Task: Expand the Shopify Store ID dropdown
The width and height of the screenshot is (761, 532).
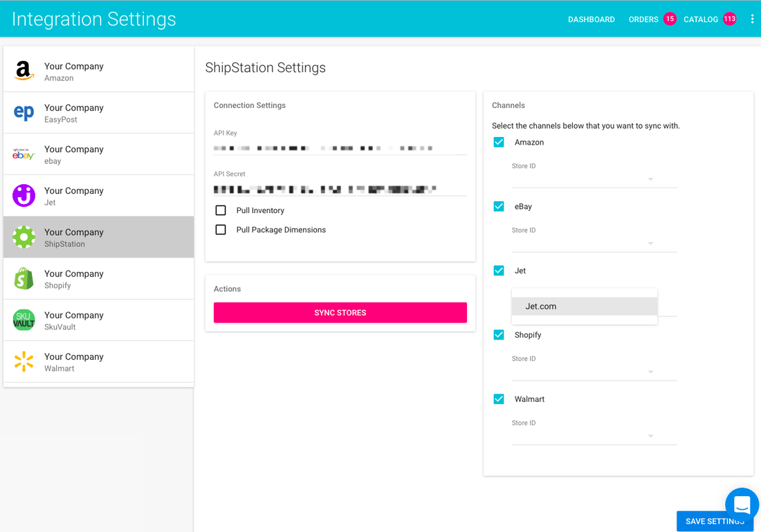Action: 594,372
